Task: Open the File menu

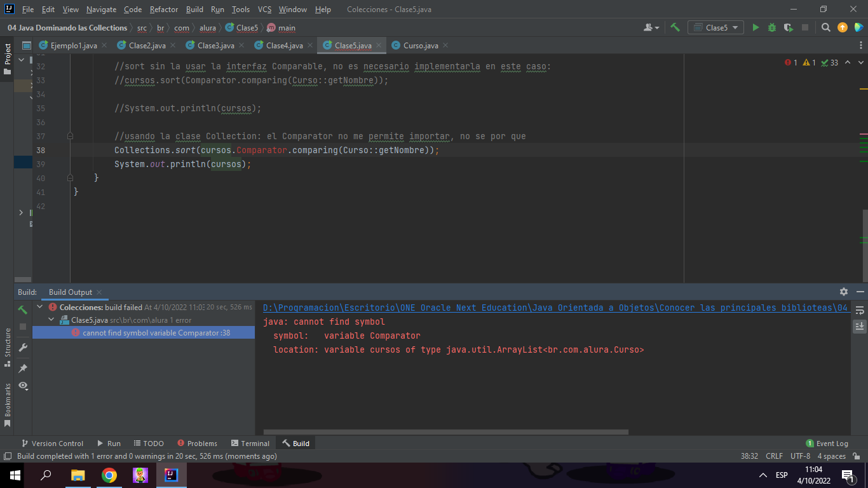Action: coord(28,10)
